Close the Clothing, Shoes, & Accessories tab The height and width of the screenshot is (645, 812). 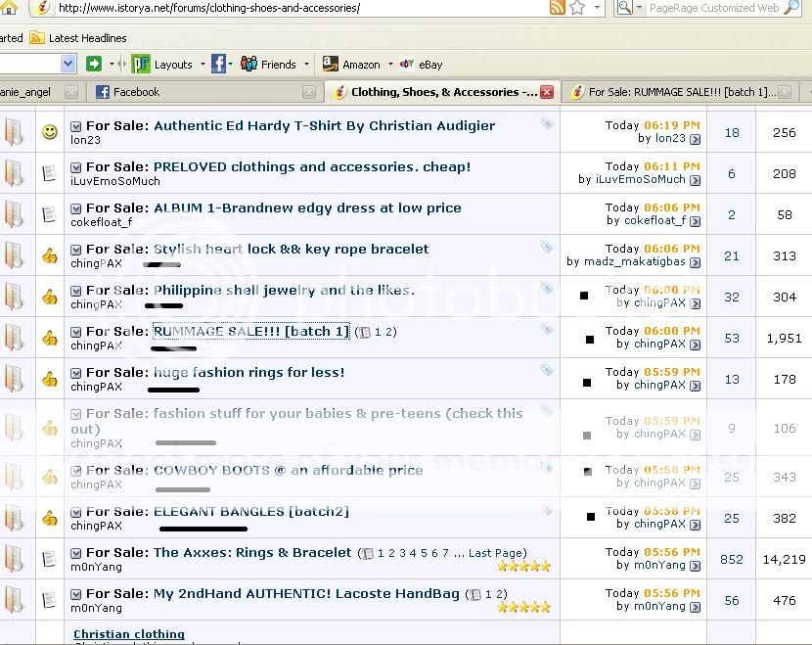[x=547, y=92]
